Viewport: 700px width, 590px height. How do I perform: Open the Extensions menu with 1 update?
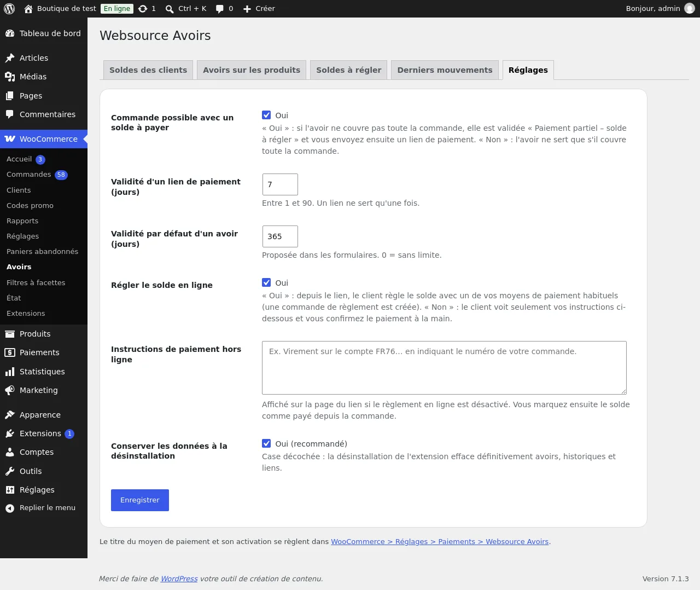coord(44,433)
